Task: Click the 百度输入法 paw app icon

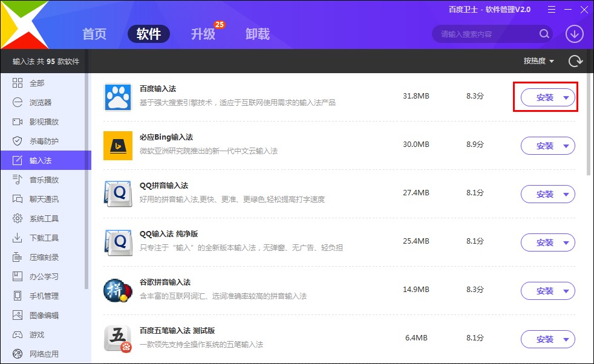Action: (x=118, y=97)
